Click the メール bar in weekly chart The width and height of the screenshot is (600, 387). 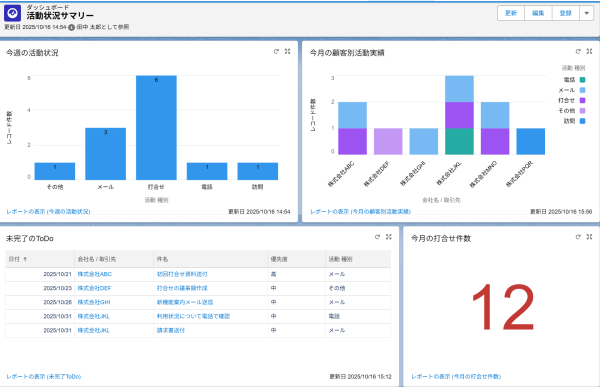click(106, 153)
